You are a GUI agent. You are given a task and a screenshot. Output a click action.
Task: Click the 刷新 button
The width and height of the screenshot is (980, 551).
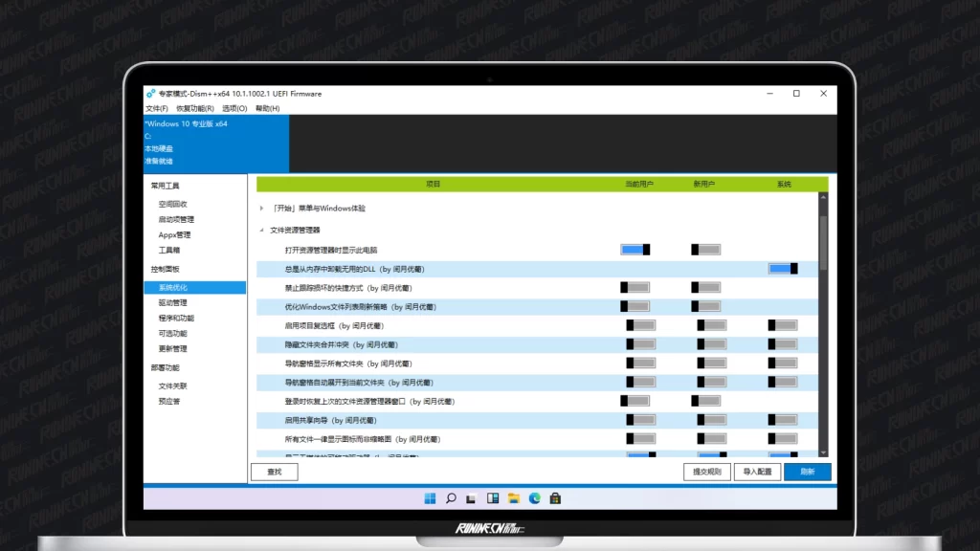coord(807,472)
